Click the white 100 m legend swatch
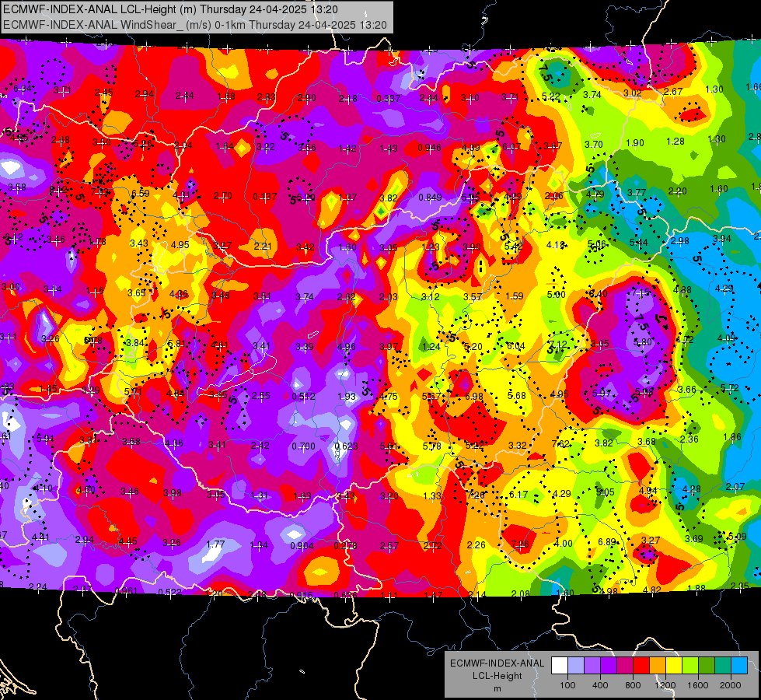Viewport: 761px width, 700px height. pyautogui.click(x=560, y=666)
